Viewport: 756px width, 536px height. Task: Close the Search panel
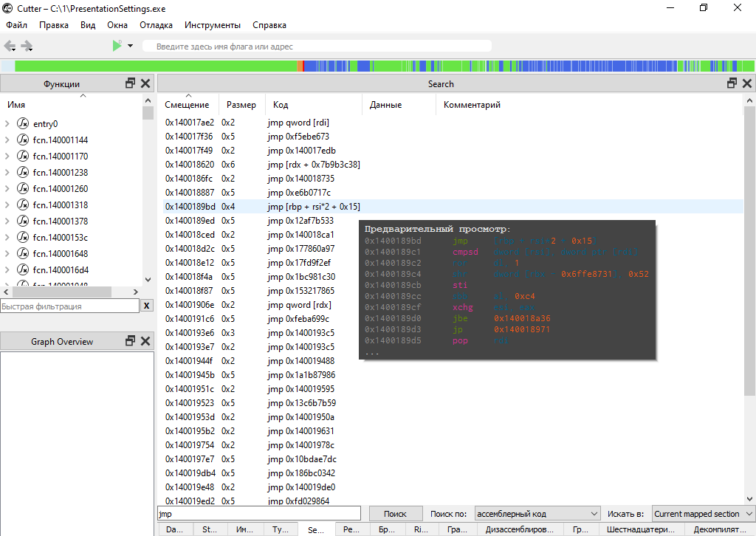[747, 83]
